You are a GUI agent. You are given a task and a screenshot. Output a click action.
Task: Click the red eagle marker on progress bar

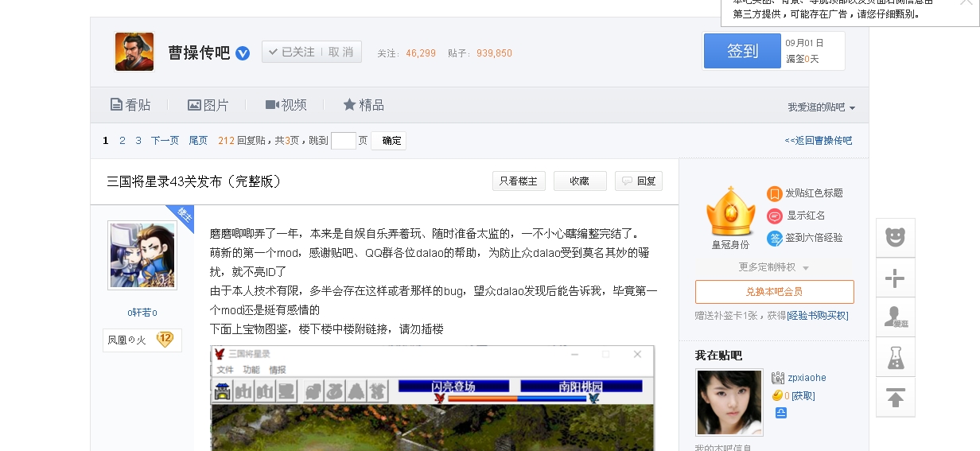(439, 399)
